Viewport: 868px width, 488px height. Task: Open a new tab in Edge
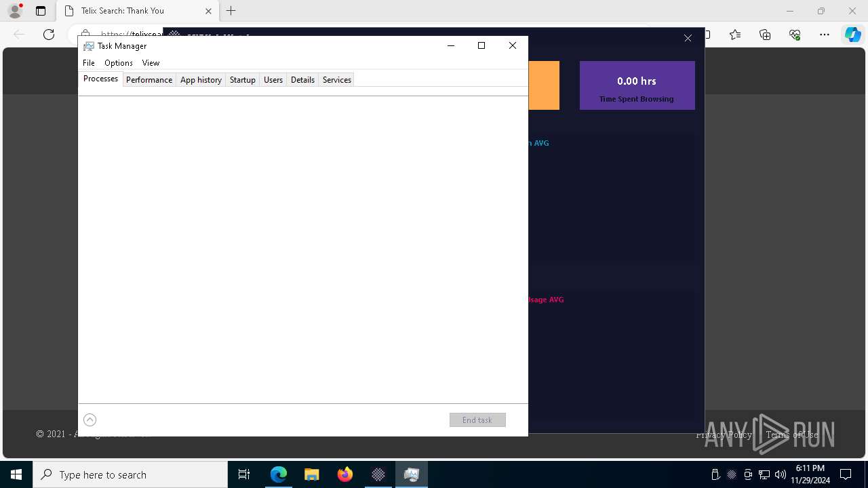[x=231, y=11]
